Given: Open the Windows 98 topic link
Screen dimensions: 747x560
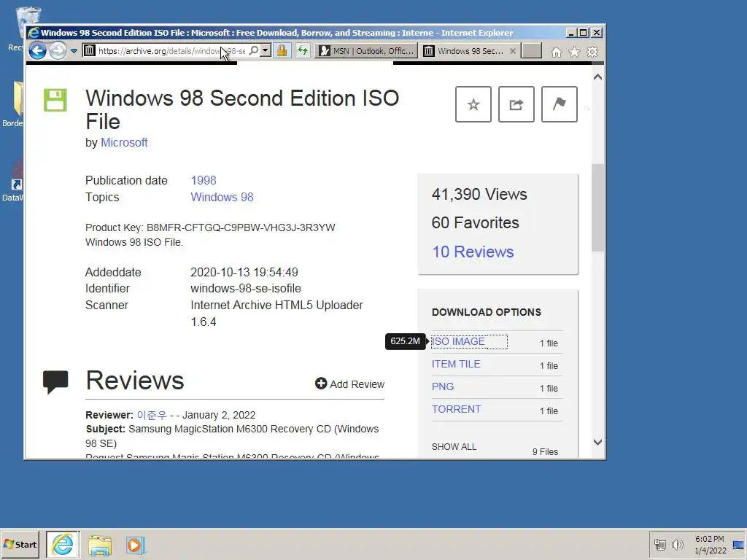Looking at the screenshot, I should coord(222,197).
